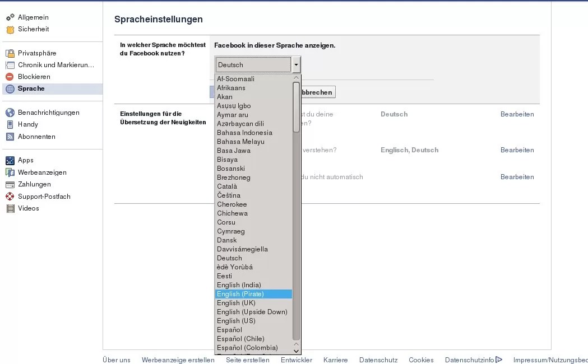588x364 pixels.
Task: Select Español (Chile) in the list
Action: pyautogui.click(x=253, y=339)
